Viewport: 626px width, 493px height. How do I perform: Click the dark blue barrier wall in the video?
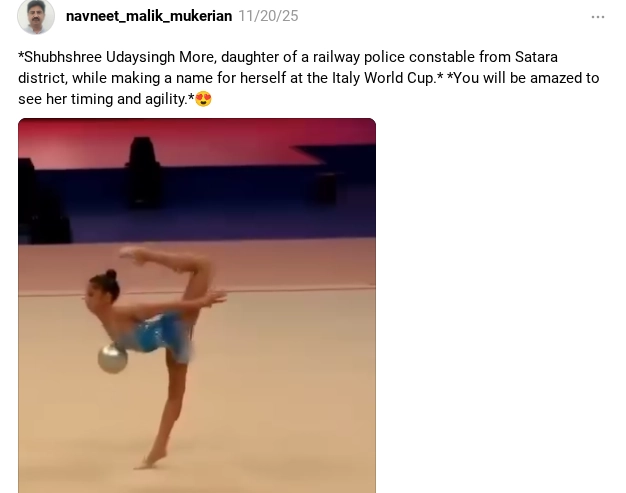pos(240,204)
